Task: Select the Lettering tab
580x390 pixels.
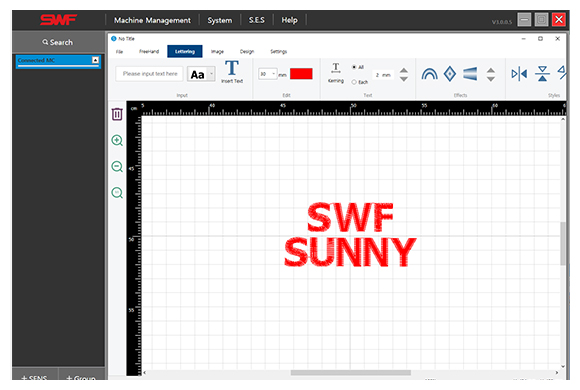Action: click(185, 51)
